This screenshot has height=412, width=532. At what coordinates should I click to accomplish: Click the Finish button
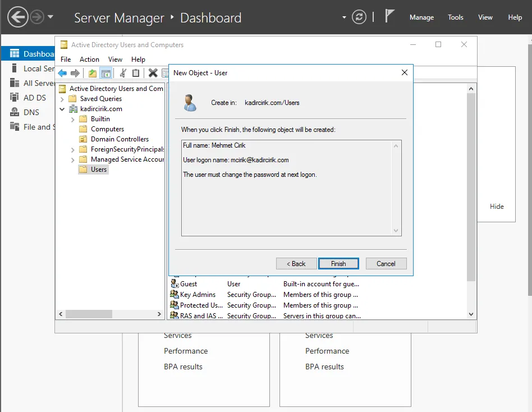[338, 264]
